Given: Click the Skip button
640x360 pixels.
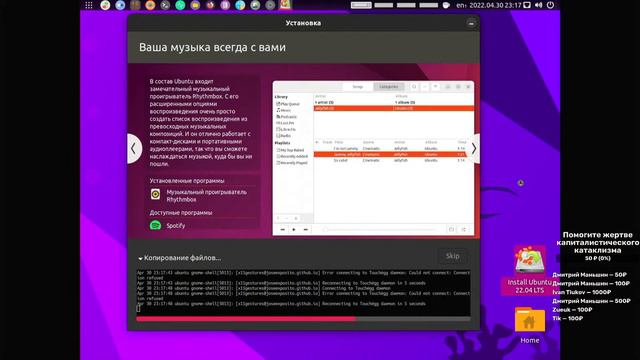Looking at the screenshot, I should (x=452, y=256).
